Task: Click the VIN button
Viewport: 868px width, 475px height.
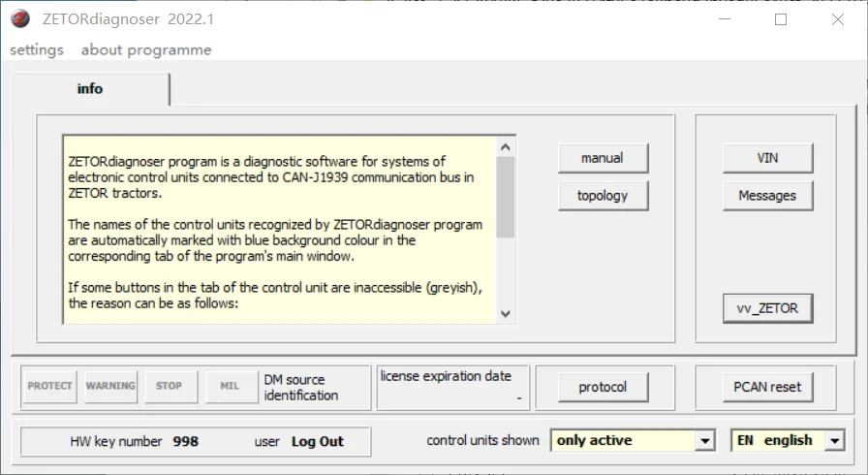Action: (x=768, y=158)
